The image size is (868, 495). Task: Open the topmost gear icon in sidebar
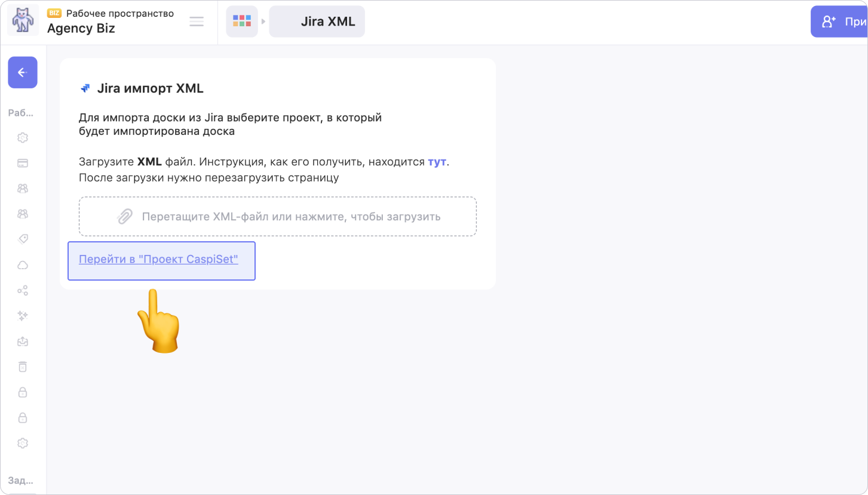23,138
